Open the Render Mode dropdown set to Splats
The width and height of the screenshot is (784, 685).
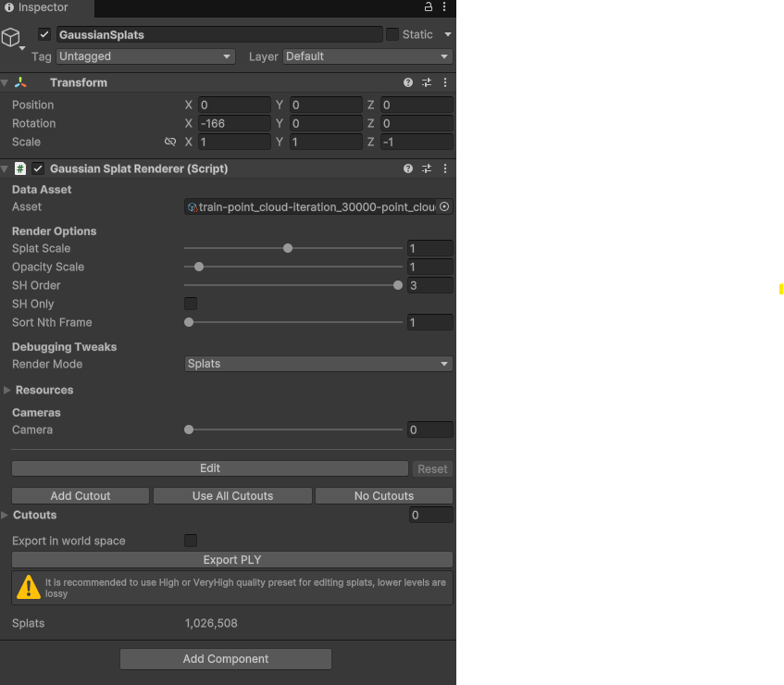318,365
